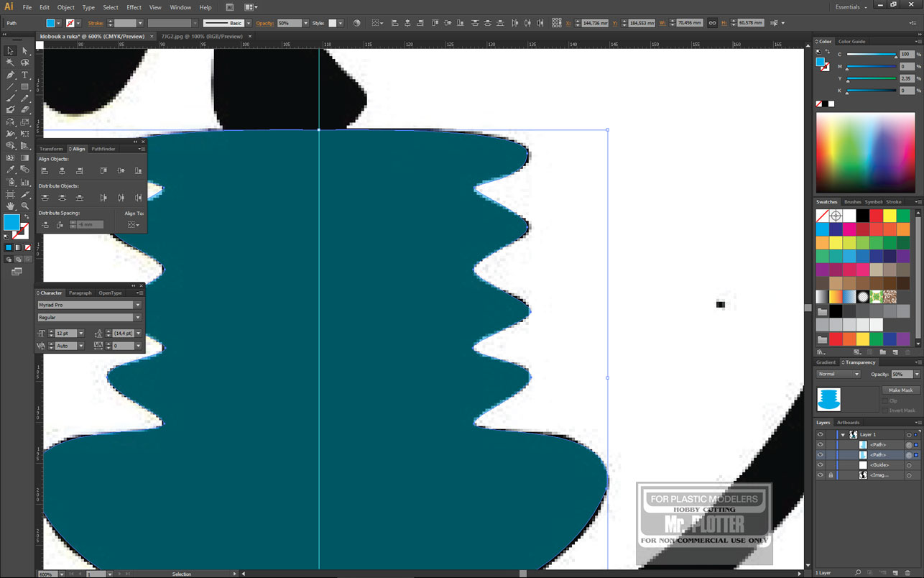Switch to the Artboards tab
The width and height of the screenshot is (924, 578).
[848, 423]
